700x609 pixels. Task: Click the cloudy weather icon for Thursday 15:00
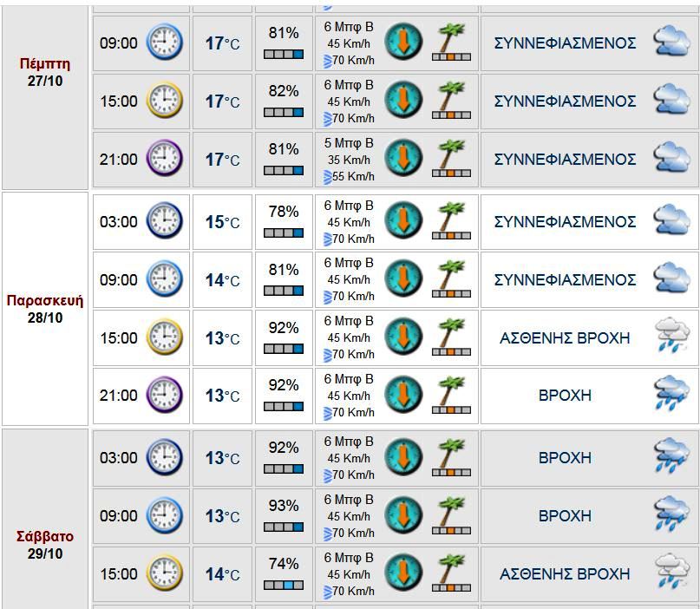click(x=671, y=101)
